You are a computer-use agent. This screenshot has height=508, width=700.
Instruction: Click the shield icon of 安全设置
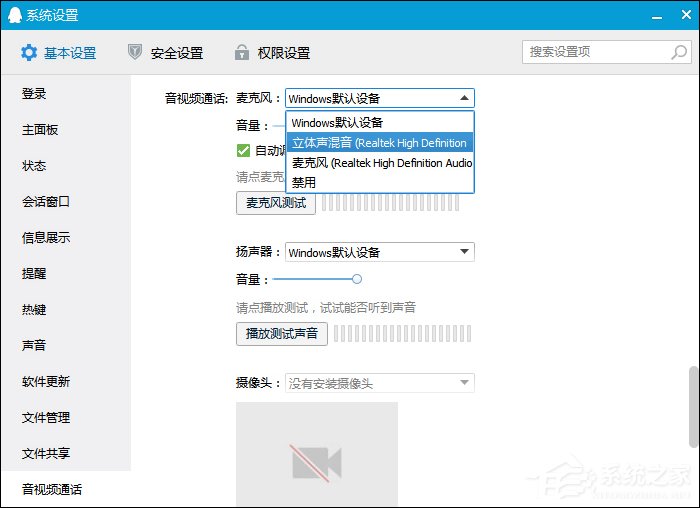point(135,52)
